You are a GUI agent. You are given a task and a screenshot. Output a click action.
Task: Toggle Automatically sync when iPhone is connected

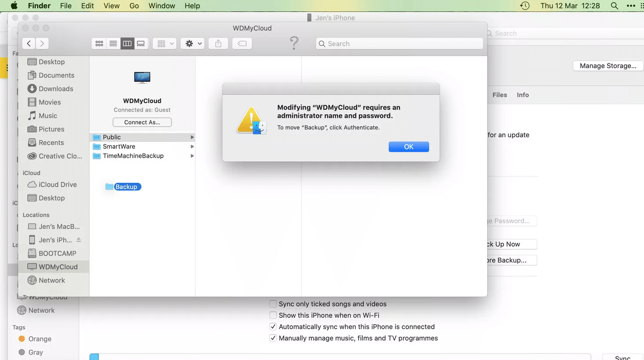(x=273, y=327)
